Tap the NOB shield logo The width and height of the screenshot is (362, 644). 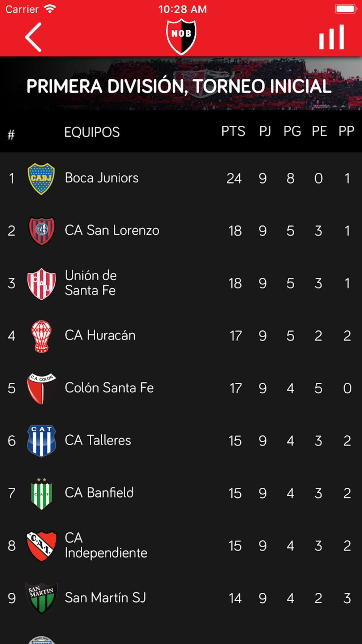(181, 37)
